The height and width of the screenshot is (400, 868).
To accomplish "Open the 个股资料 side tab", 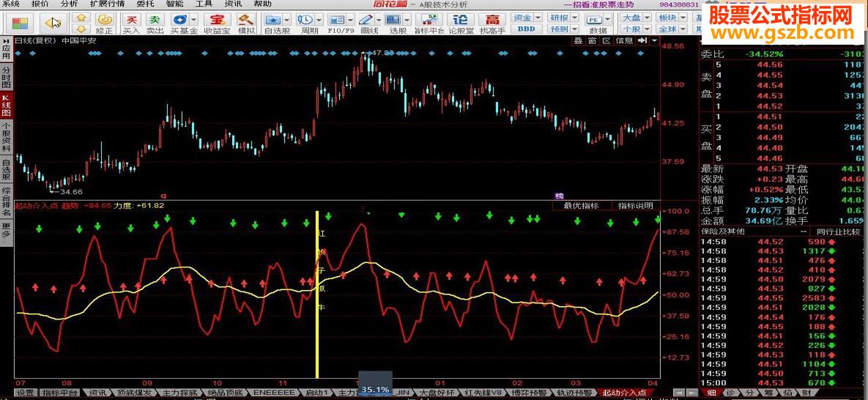I will coord(6,138).
